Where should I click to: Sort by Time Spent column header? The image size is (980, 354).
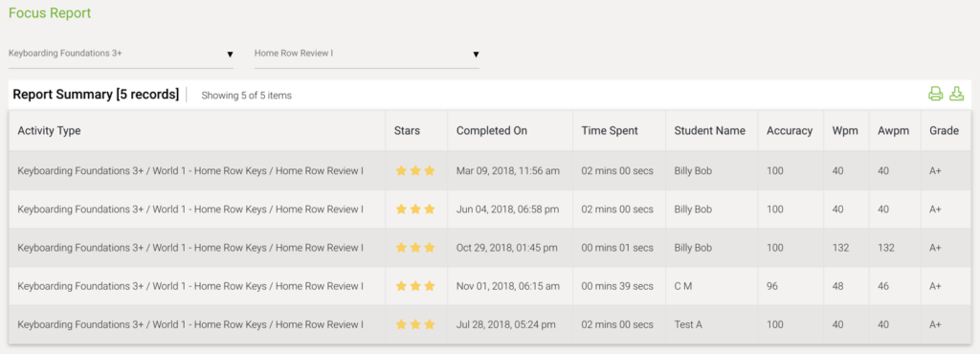[610, 130]
